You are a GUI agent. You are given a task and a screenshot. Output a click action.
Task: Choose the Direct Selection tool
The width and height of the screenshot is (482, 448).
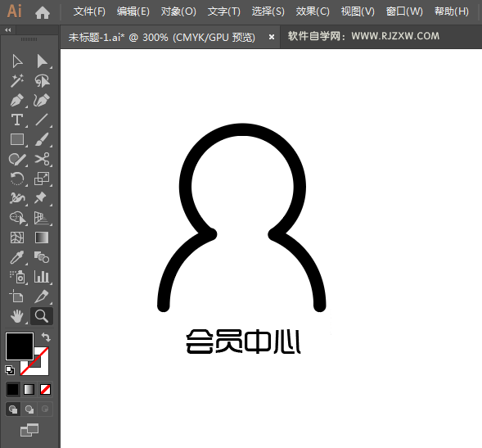point(42,61)
